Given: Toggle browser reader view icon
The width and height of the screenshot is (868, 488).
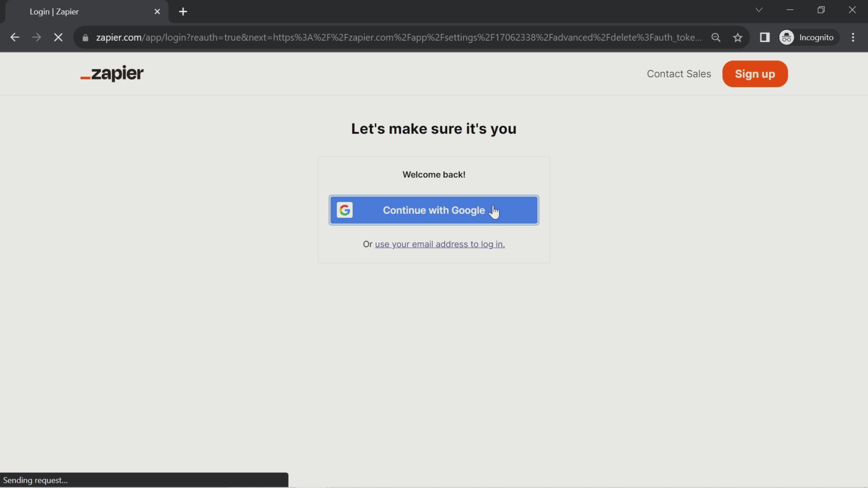Looking at the screenshot, I should click(765, 37).
